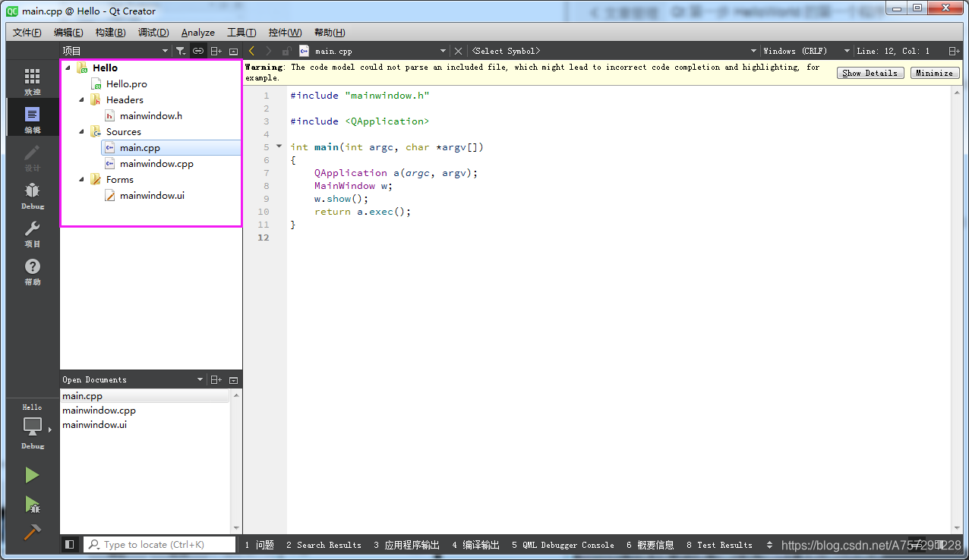Toggle the left sidebar visibility
This screenshot has height=560, width=969.
[70, 544]
